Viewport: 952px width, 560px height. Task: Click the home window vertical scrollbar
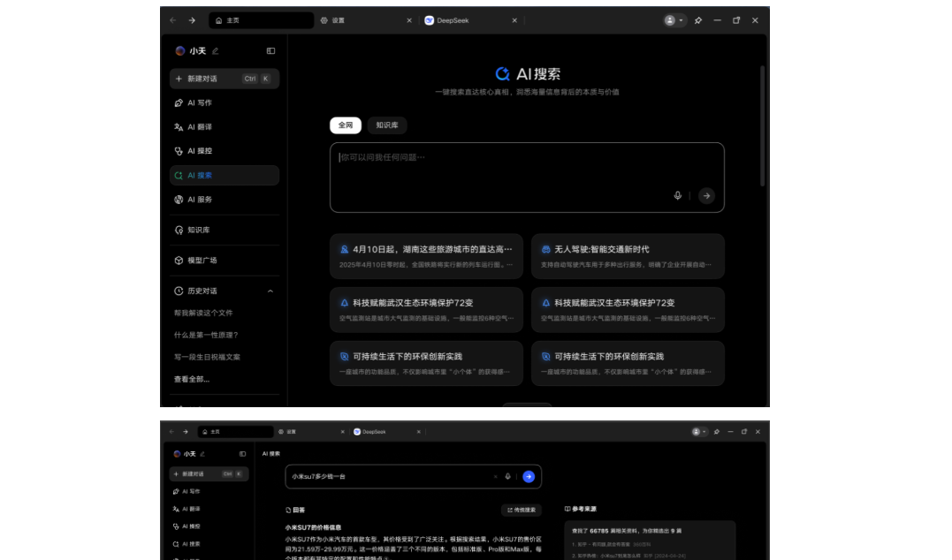762,125
